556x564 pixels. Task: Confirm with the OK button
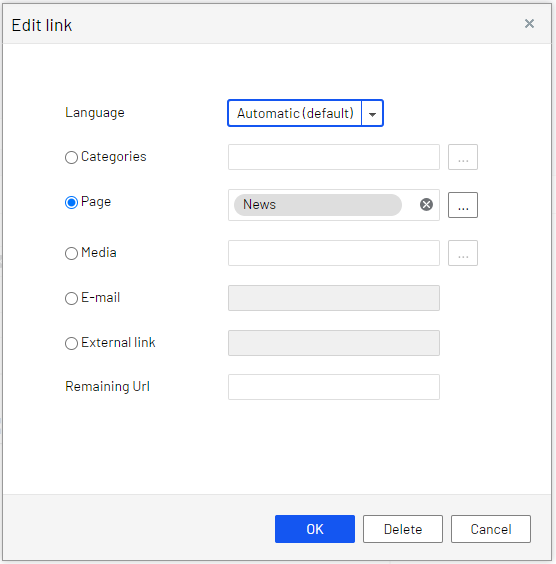pyautogui.click(x=315, y=529)
